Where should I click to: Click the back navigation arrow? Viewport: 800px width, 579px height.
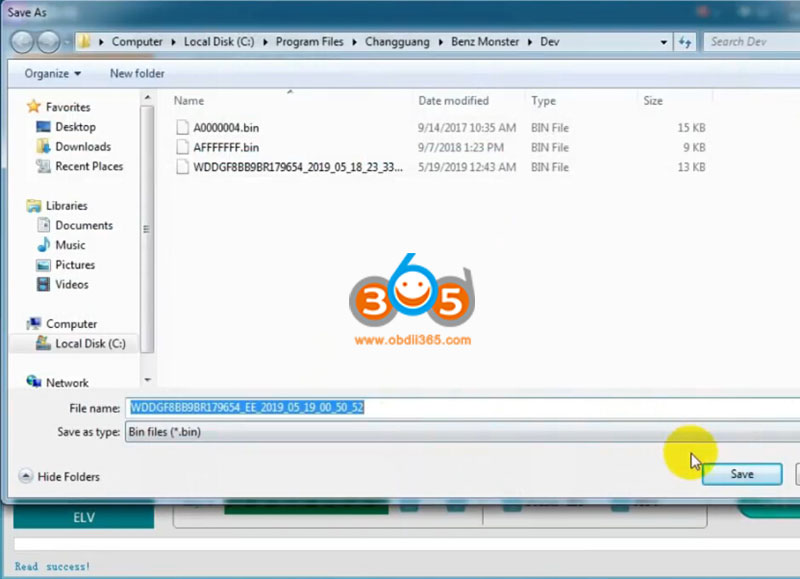point(21,41)
